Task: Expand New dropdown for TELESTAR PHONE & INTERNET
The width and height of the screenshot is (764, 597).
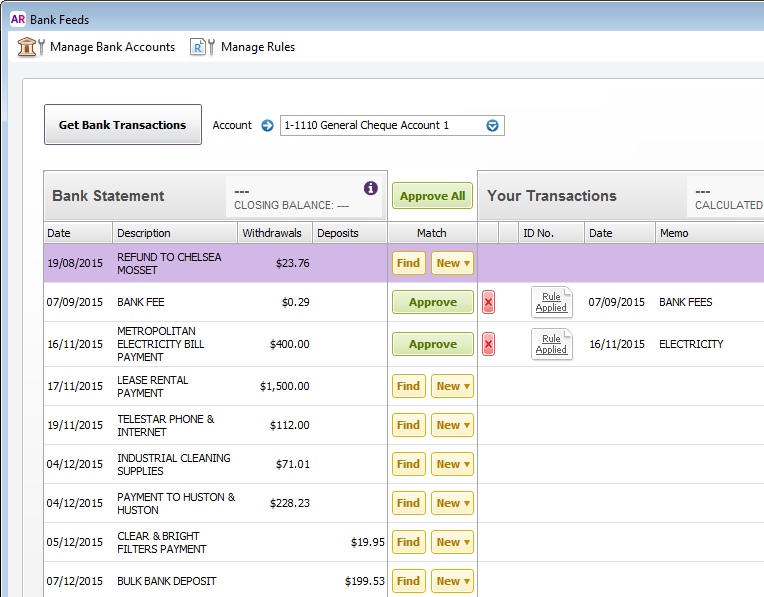Action: 453,425
